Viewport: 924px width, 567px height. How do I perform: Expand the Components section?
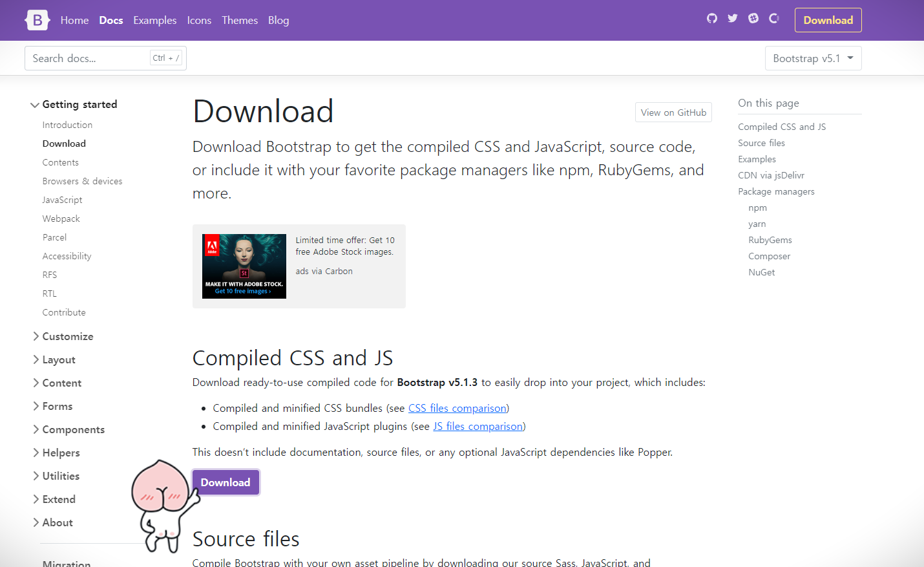click(x=69, y=429)
